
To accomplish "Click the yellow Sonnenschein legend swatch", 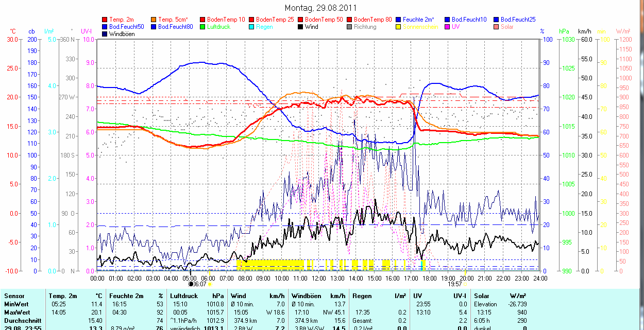I will click(x=399, y=27).
